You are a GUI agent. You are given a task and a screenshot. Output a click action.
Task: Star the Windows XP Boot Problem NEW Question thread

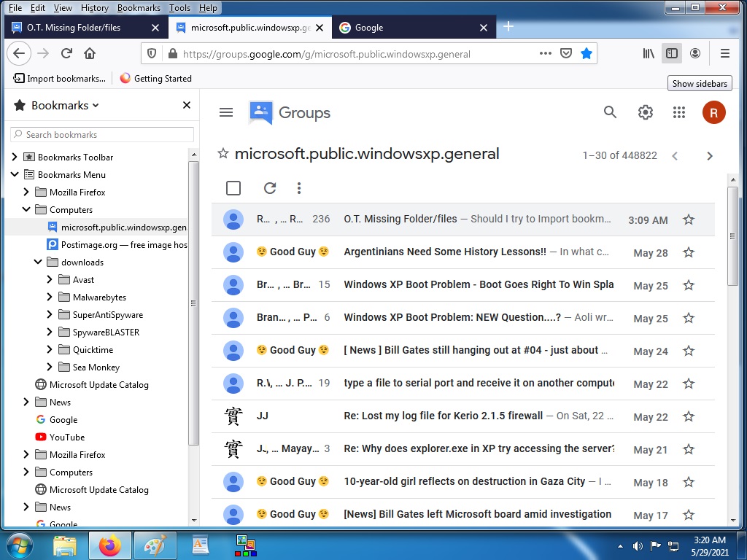(689, 318)
